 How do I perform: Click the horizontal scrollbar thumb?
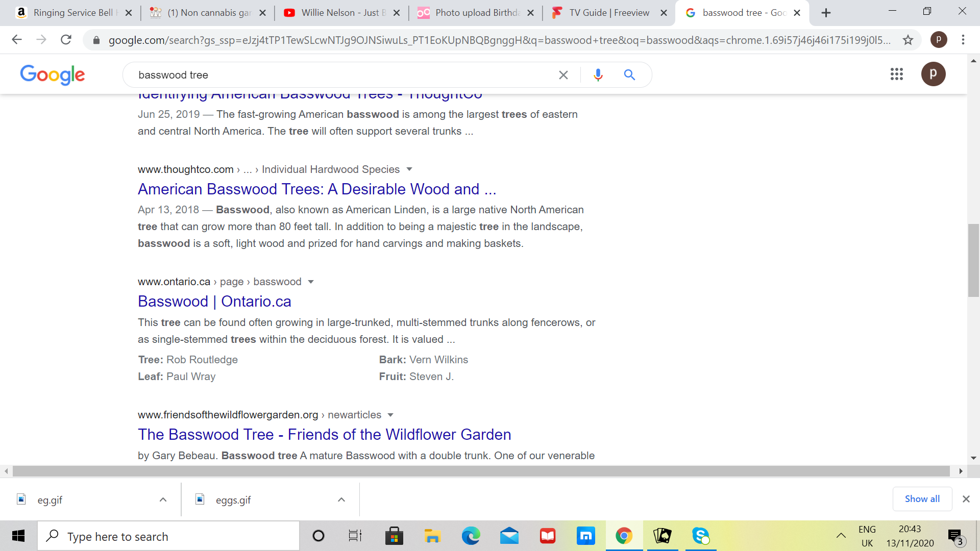[481, 471]
